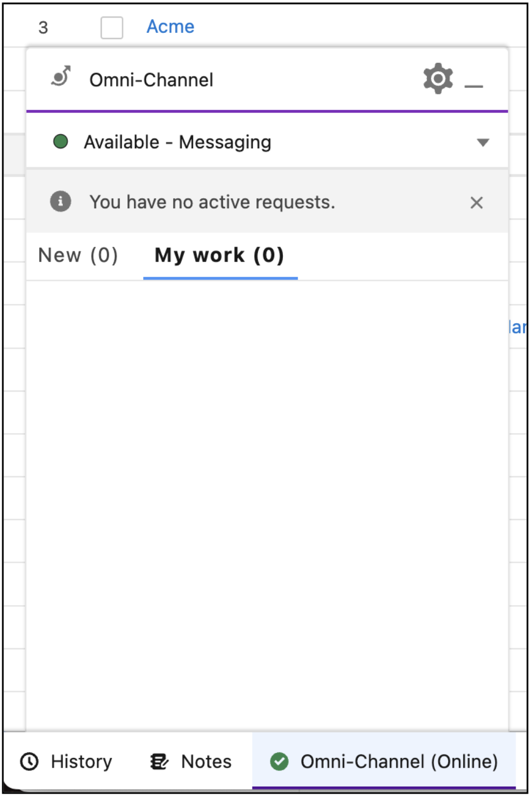Click the green online checkmark icon
532x797 pixels.
click(x=279, y=762)
